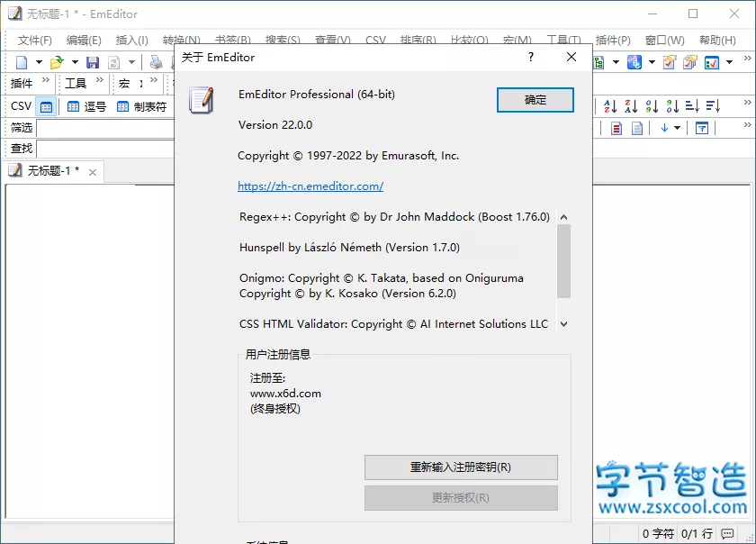Viewport: 756px width, 544px height.
Task: Open the 帮助(H) menu
Action: 717,40
